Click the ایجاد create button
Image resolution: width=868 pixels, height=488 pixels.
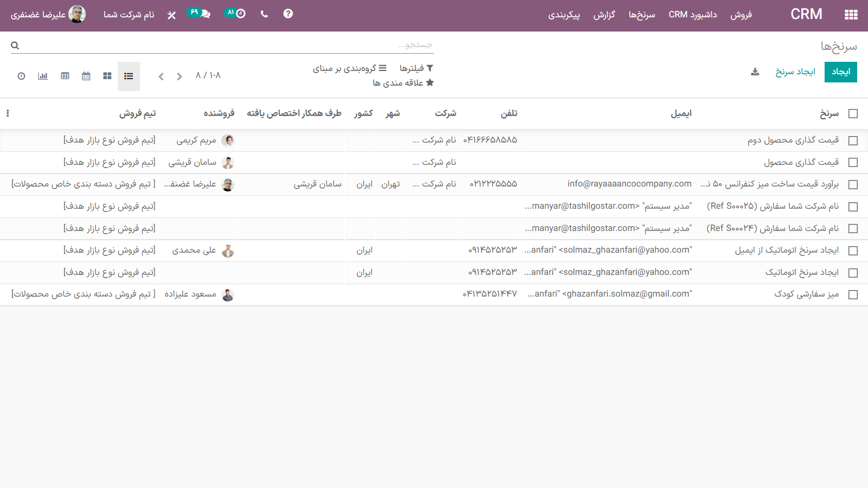840,72
